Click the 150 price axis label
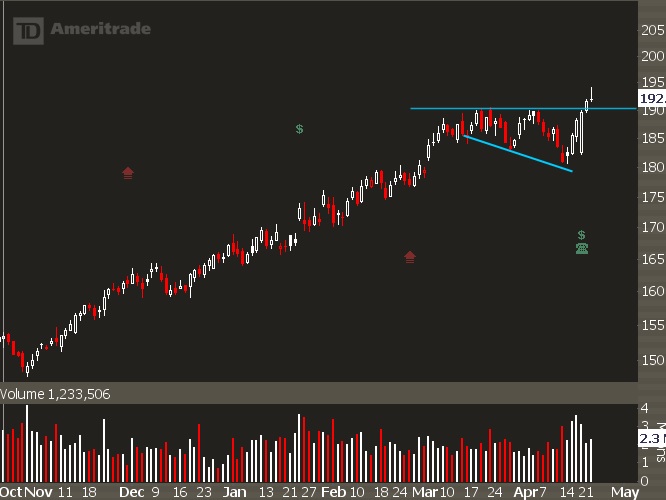 pyautogui.click(x=652, y=360)
